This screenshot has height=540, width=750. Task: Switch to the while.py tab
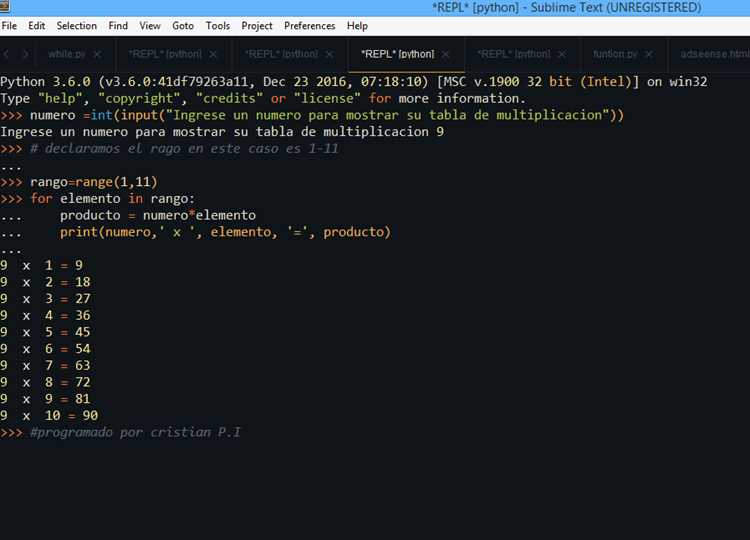click(67, 54)
